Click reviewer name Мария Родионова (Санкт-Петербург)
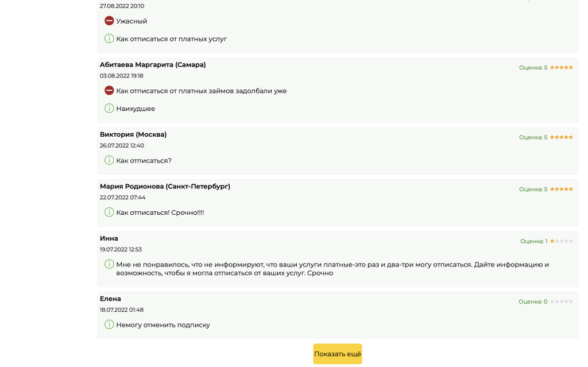588x367 pixels. 165,186
